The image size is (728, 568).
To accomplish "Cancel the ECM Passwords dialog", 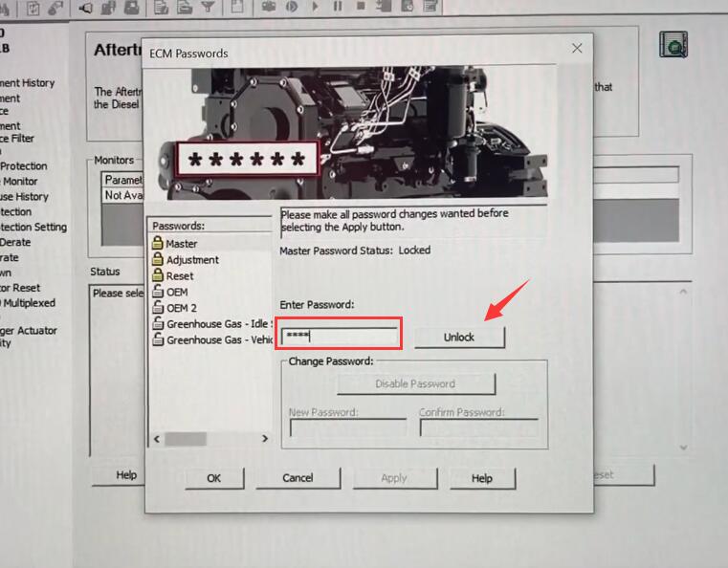I will 298,478.
